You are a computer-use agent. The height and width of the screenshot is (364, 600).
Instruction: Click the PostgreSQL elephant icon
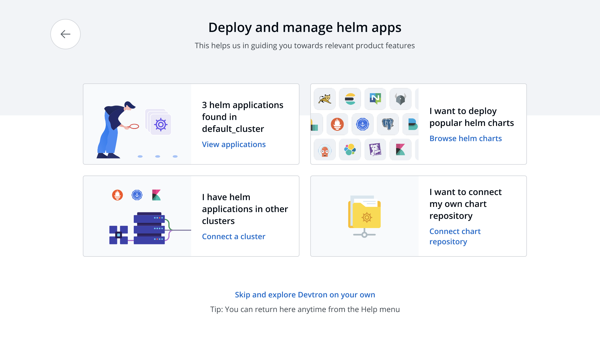coord(388,124)
